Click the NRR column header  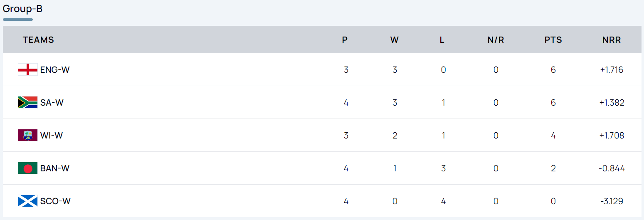pyautogui.click(x=612, y=40)
